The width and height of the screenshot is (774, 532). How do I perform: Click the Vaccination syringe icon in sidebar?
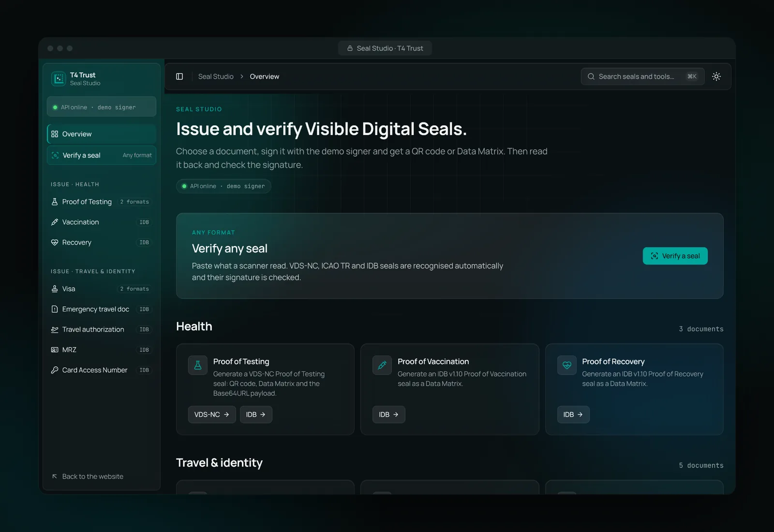pyautogui.click(x=55, y=222)
